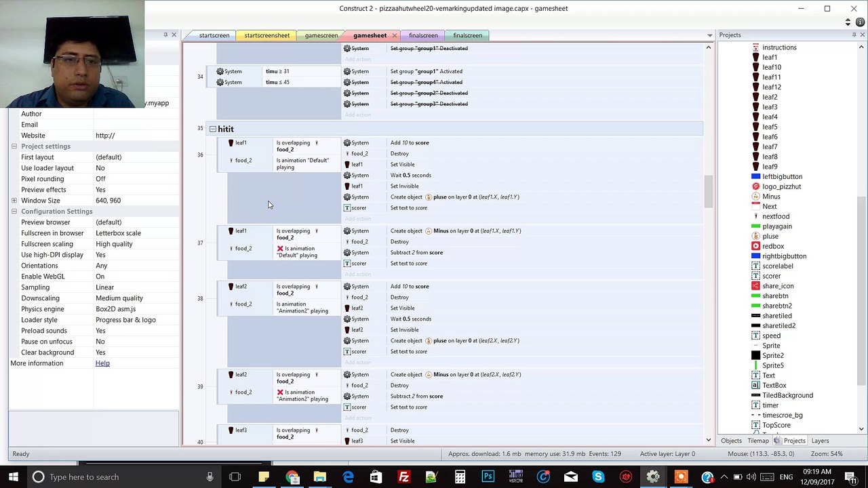Click the Minus object icon in Projects
Viewport: 868px width, 488px height.
[756, 197]
